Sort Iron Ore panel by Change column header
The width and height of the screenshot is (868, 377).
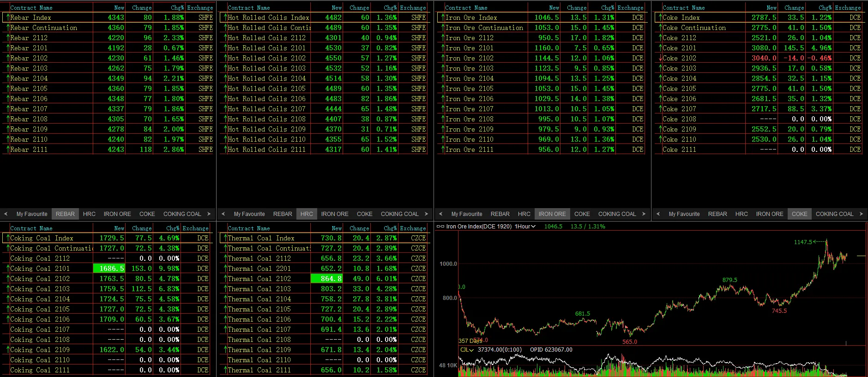(x=577, y=8)
